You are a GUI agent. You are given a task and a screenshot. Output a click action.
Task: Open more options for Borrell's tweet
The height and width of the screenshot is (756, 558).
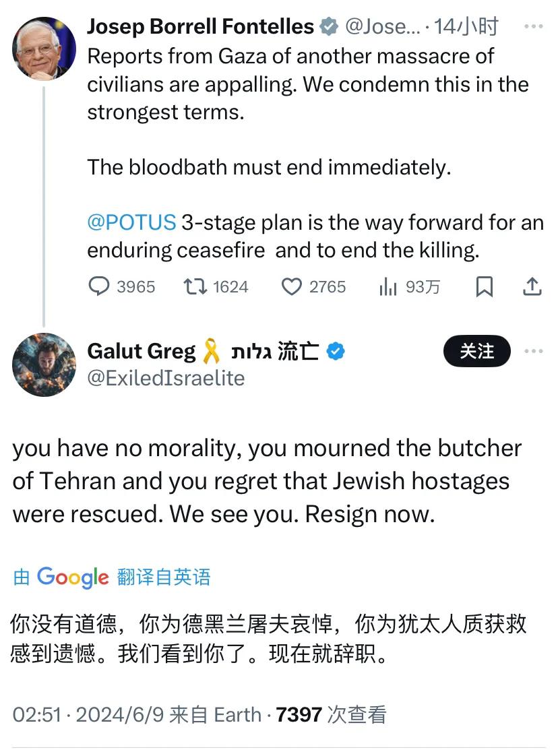(533, 27)
